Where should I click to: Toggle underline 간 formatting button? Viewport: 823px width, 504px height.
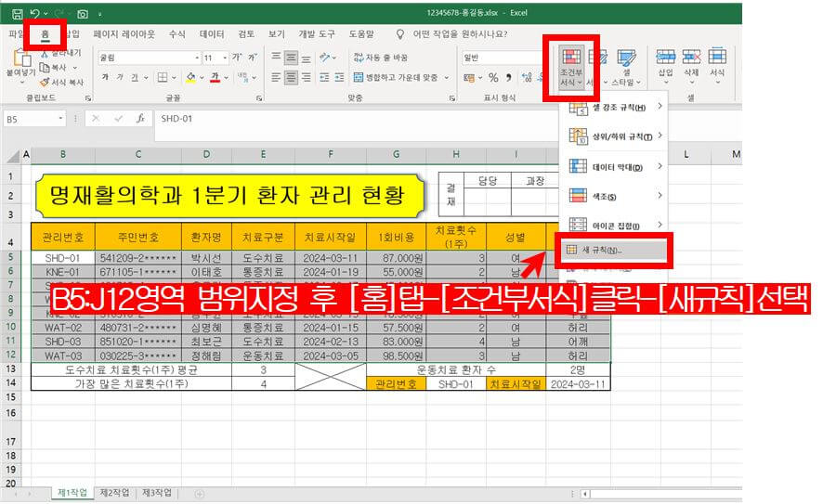tap(135, 77)
